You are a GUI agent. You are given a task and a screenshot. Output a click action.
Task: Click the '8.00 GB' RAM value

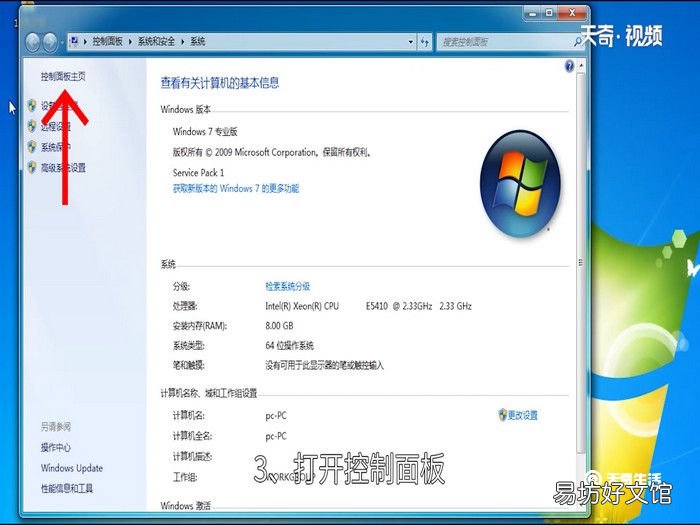click(x=279, y=326)
